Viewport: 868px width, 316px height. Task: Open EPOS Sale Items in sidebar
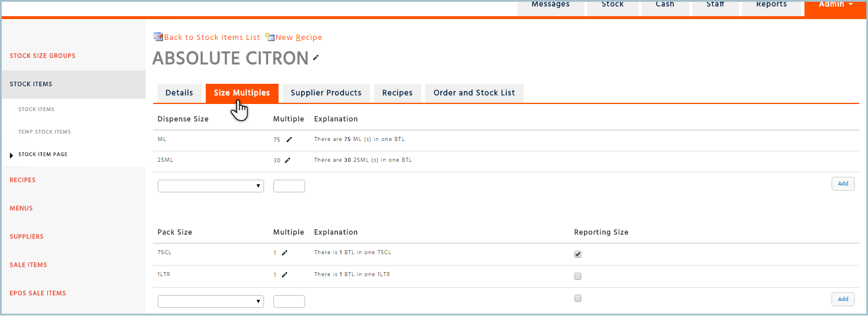[x=38, y=293]
